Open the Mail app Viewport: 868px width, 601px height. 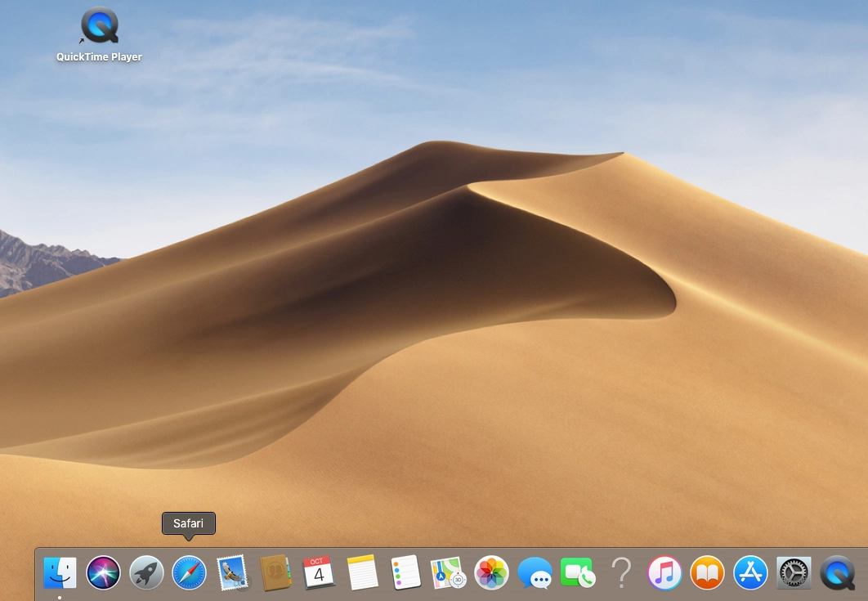pos(232,572)
